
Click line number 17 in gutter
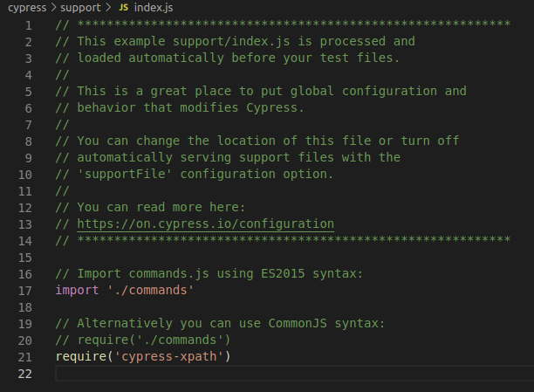tap(24, 291)
